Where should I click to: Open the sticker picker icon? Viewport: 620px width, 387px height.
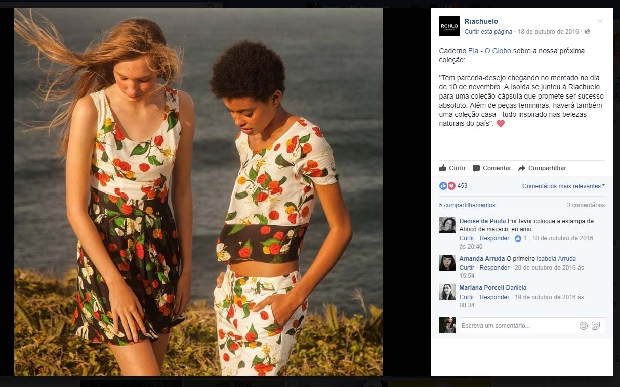click(x=596, y=326)
